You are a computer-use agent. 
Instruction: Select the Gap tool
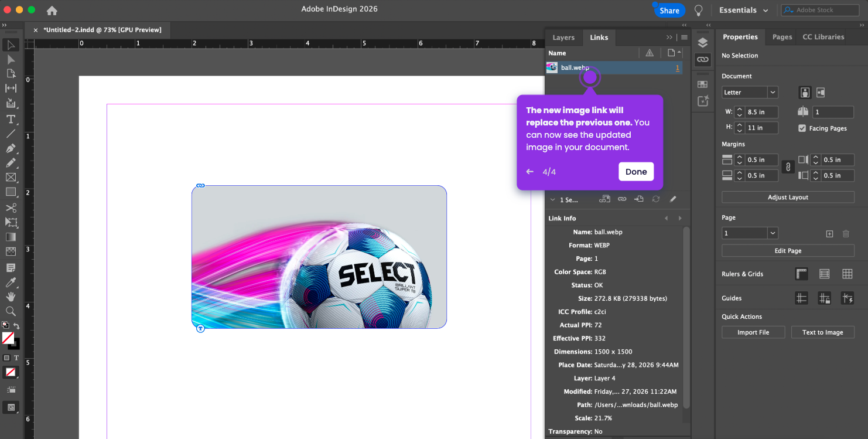point(11,89)
